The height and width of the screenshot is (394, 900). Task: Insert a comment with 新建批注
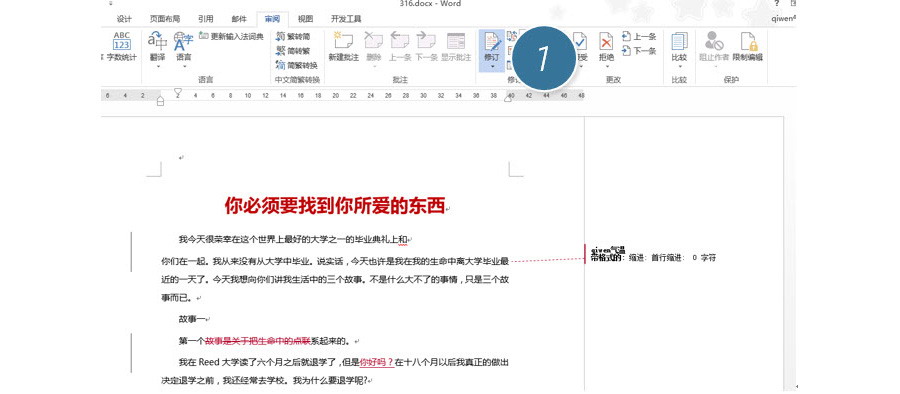click(343, 46)
